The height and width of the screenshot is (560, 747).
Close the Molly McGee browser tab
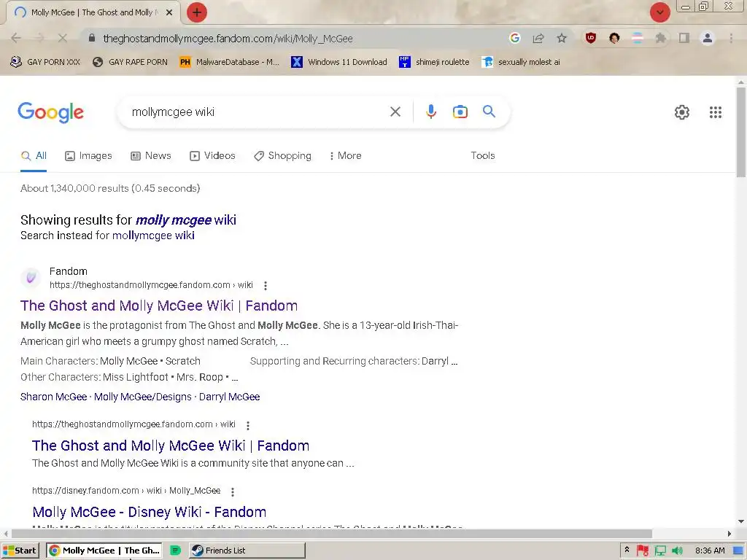click(169, 12)
